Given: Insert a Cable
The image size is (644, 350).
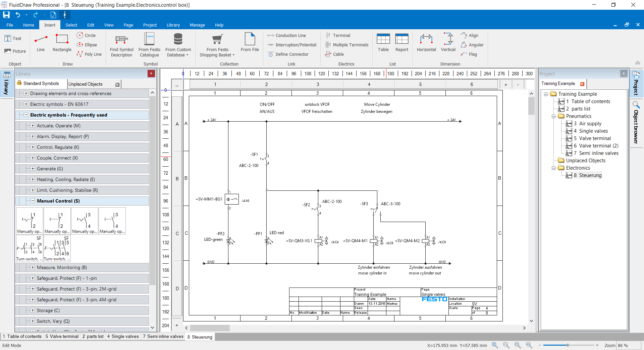Looking at the screenshot, I should [334, 54].
